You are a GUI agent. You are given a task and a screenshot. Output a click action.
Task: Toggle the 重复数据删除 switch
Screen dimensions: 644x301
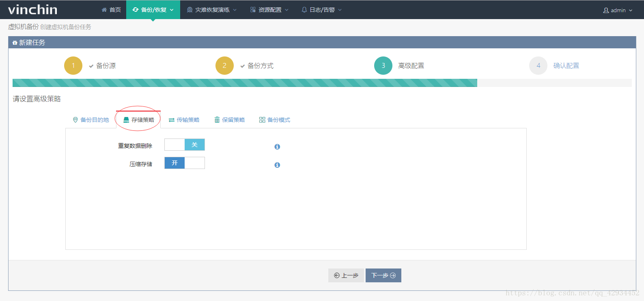coord(185,145)
